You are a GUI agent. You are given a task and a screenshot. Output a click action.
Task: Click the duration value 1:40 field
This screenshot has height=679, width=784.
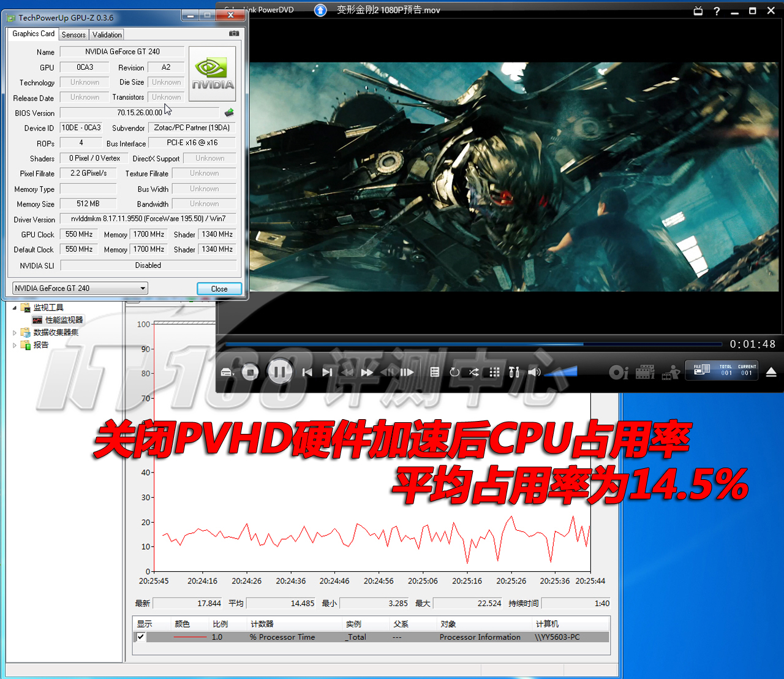click(576, 604)
